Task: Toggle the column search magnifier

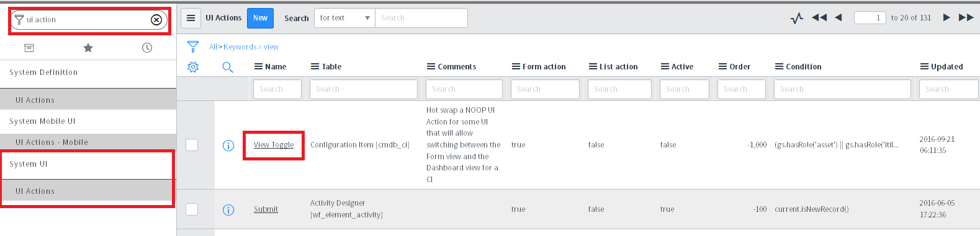Action: click(228, 67)
